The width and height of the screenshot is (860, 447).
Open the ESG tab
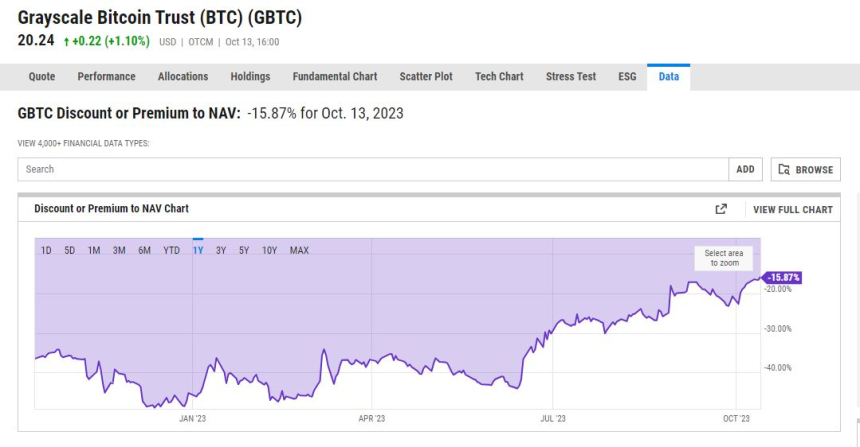[627, 77]
